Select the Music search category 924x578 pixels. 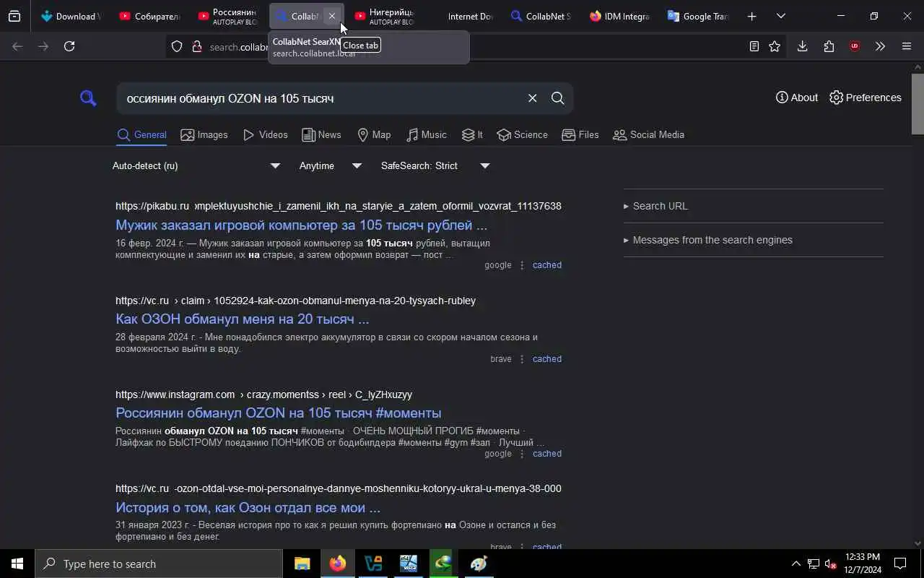point(426,135)
